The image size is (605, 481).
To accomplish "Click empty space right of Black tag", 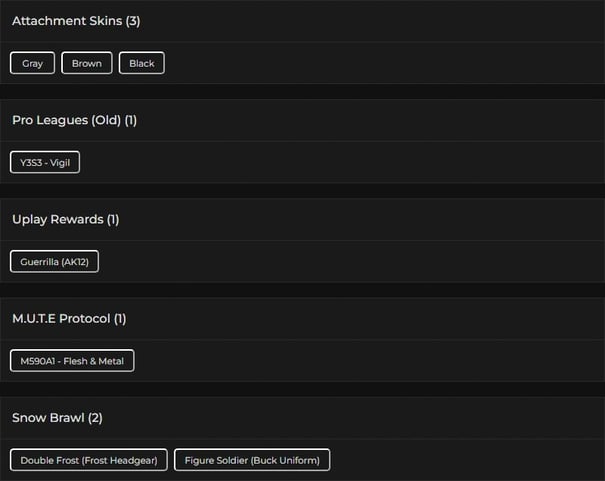I will coord(380,63).
